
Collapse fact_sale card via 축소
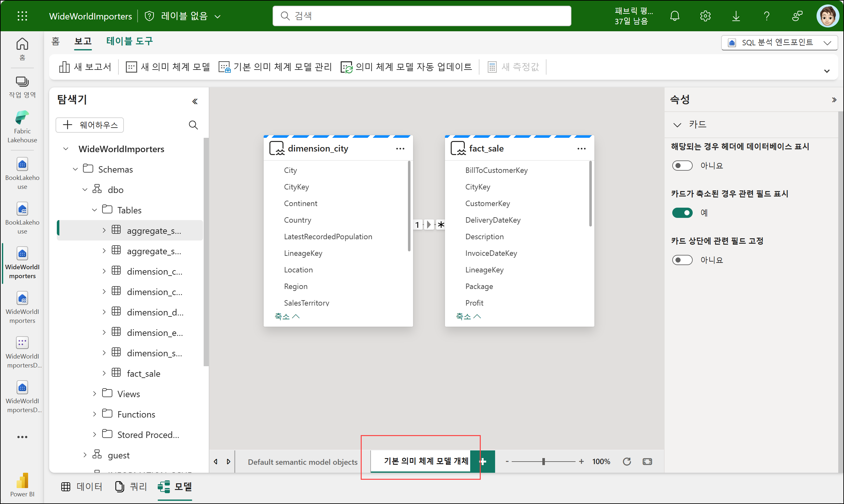coord(468,316)
